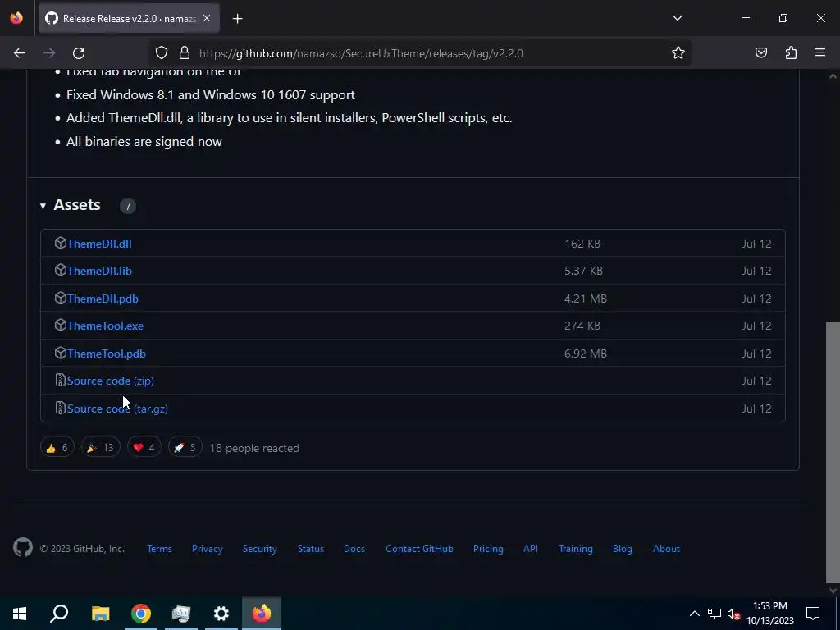Click the package icon beside ThemeTool.exe

point(61,325)
